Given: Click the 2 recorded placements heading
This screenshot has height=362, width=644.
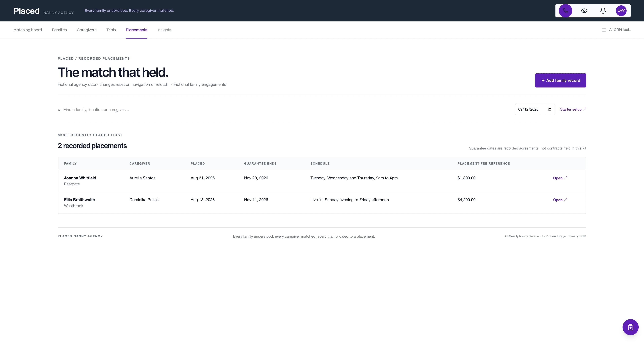Looking at the screenshot, I should [x=92, y=146].
